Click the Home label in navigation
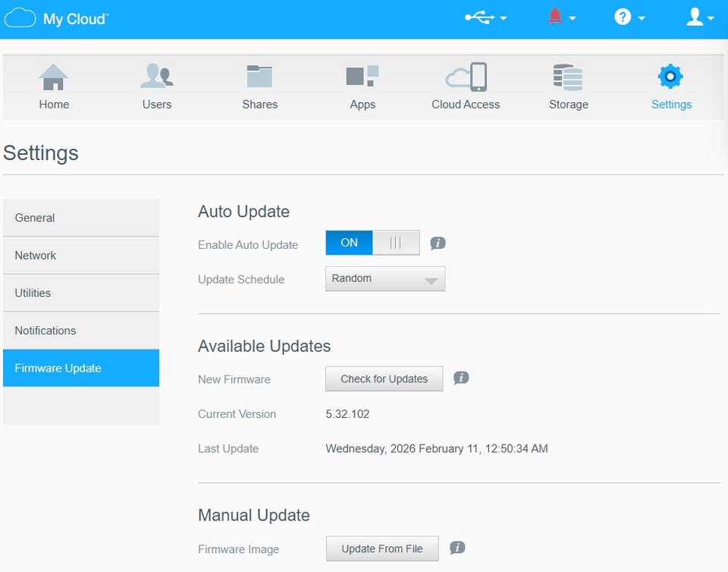Image resolution: width=728 pixels, height=572 pixels. coord(54,105)
